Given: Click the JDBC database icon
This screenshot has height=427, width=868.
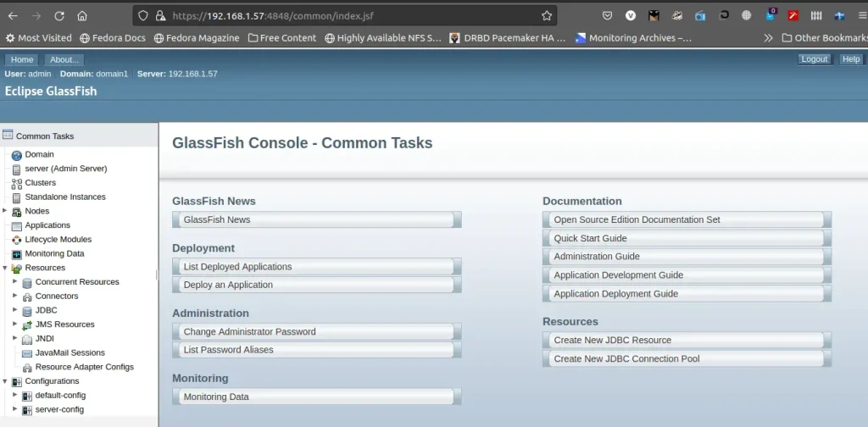Looking at the screenshot, I should point(26,311).
